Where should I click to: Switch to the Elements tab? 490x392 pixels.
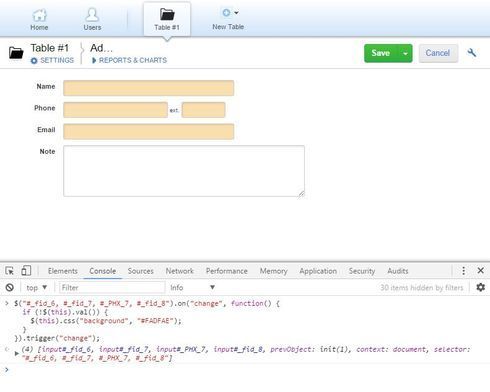point(63,271)
